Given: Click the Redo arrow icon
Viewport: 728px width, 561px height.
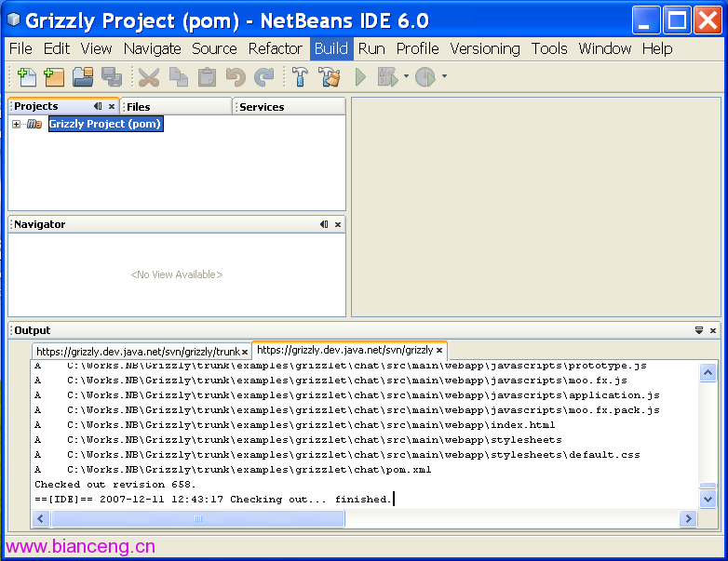Looking at the screenshot, I should [x=264, y=77].
